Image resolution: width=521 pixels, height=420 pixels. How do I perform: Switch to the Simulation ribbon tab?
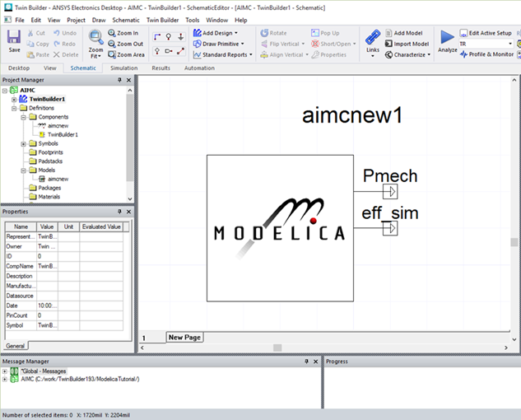(124, 68)
